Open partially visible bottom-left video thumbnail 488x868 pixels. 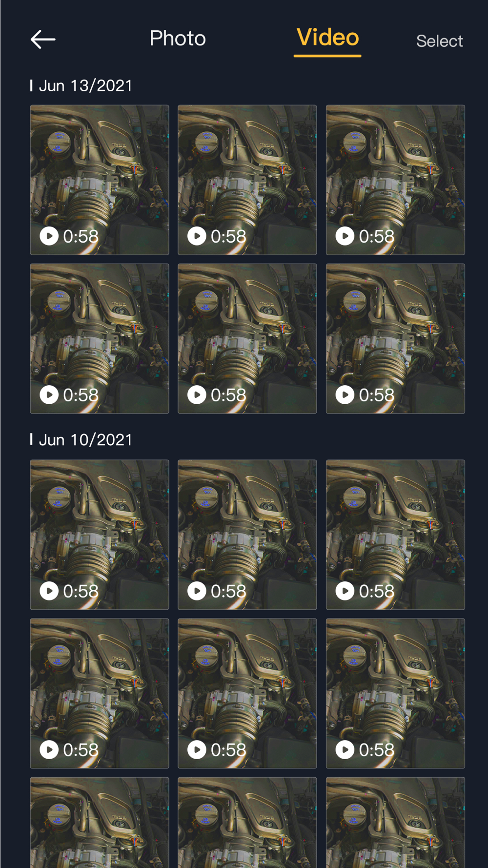point(100,823)
